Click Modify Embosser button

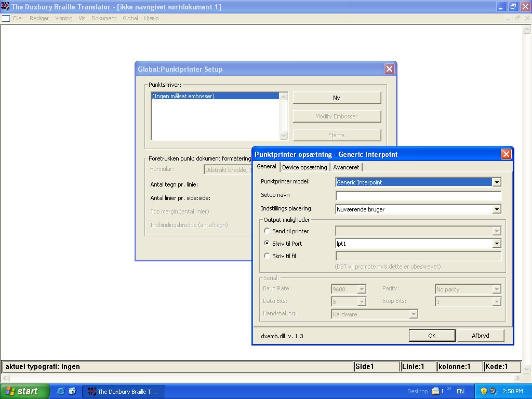(337, 116)
